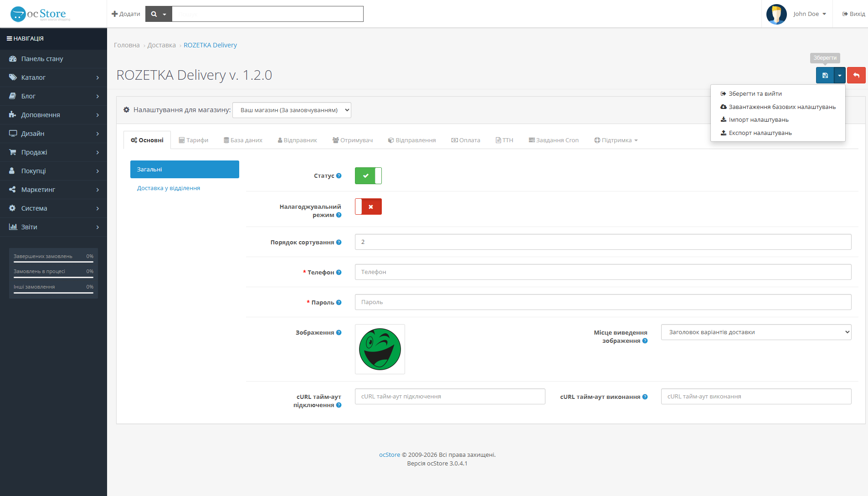Enable the Налагоджувальний режим switch
868x496 pixels.
pyautogui.click(x=368, y=207)
